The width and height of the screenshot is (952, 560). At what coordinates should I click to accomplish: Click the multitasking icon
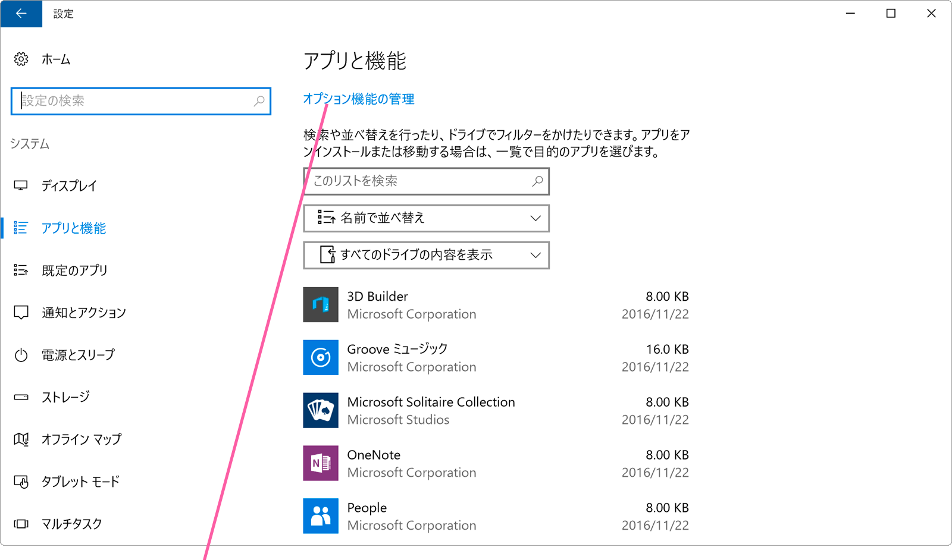tap(21, 524)
